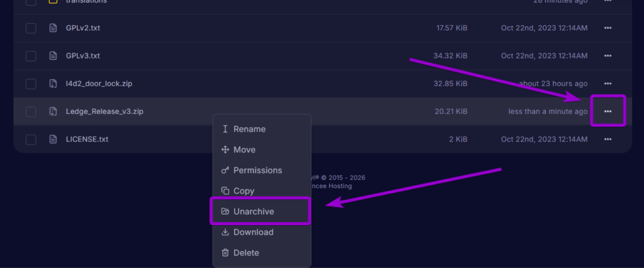This screenshot has height=268, width=644.
Task: Open more actions for l4d2_door_lock.zip
Action: 608,84
